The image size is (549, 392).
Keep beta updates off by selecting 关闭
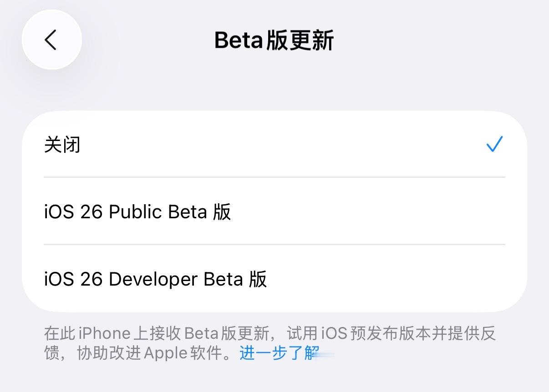[x=182, y=144]
